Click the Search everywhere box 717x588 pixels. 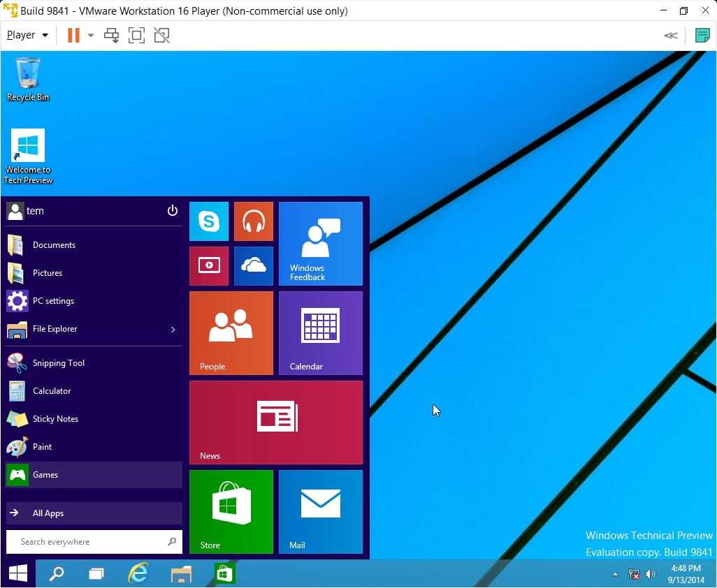(x=94, y=542)
